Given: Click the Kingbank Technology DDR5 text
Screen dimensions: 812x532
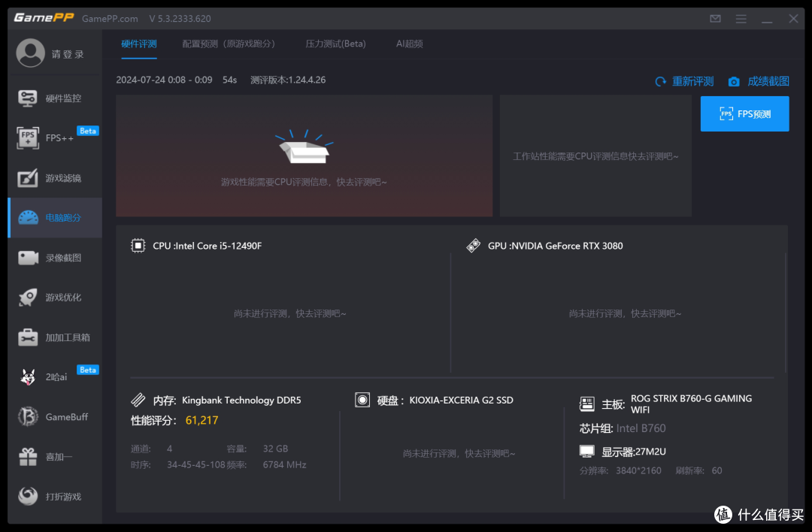Looking at the screenshot, I should (241, 400).
